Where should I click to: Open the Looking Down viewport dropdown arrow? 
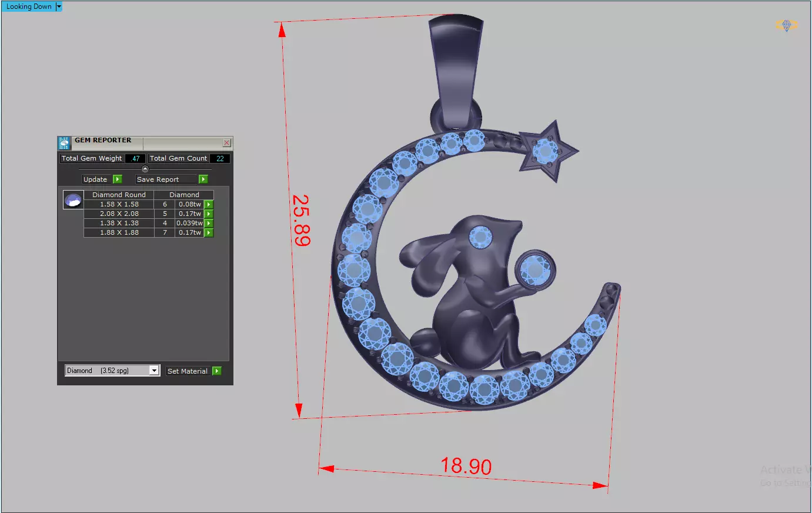click(x=59, y=6)
